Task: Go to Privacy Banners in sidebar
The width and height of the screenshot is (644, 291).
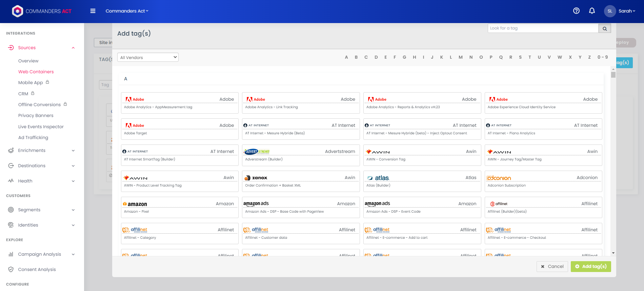Action: coord(36,115)
